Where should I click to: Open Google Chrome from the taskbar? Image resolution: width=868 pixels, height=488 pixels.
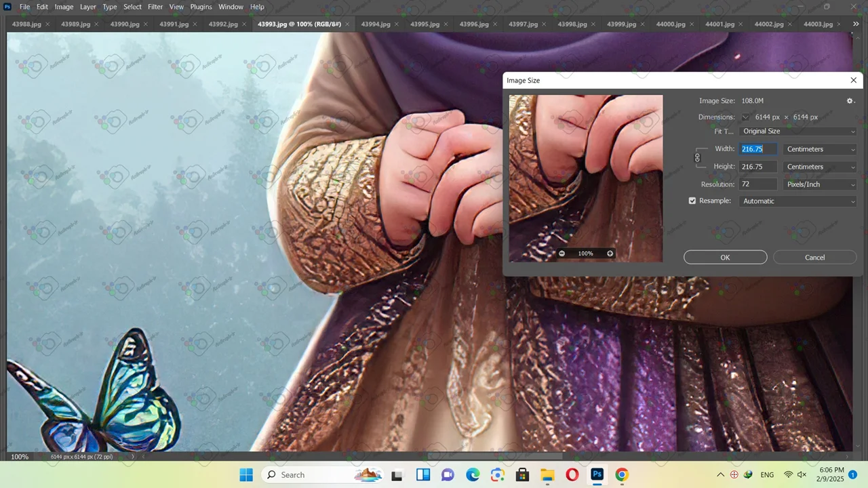click(x=622, y=474)
